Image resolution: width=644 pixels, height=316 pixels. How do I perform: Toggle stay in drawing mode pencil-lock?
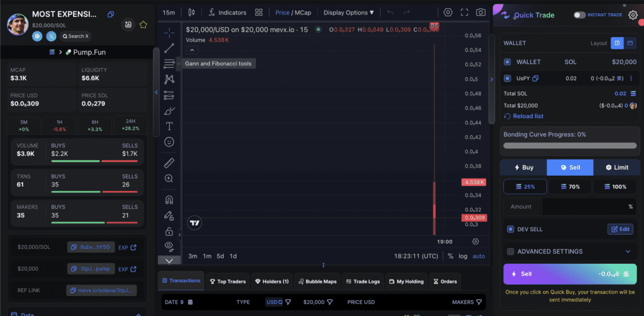pyautogui.click(x=169, y=215)
